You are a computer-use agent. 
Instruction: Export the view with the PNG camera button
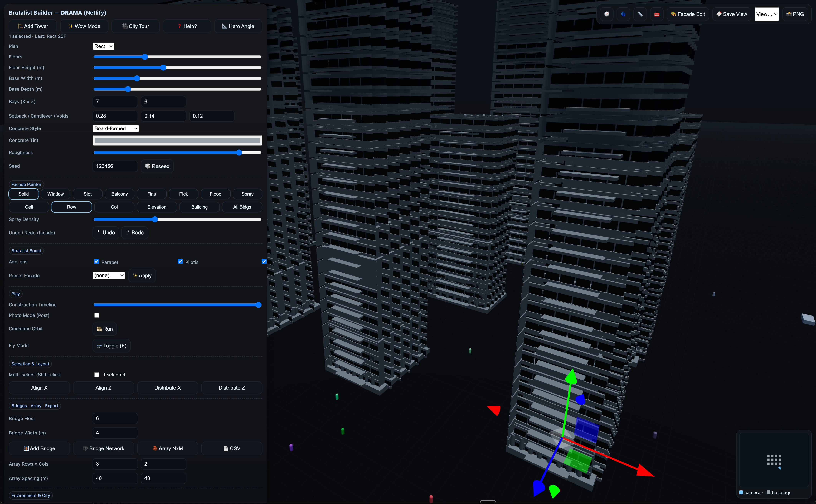point(795,14)
